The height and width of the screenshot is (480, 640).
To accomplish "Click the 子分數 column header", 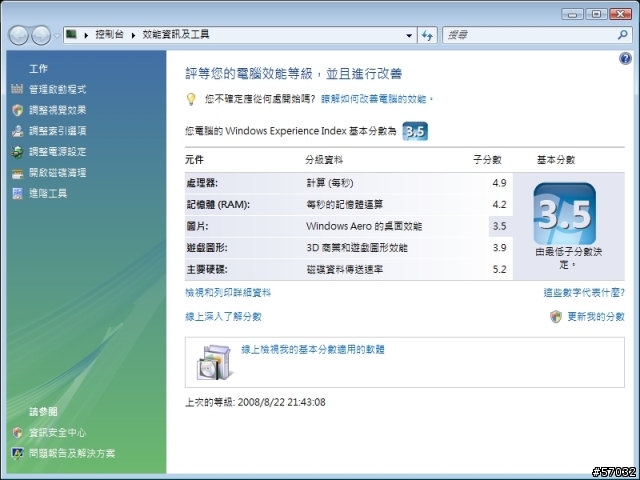I will [487, 160].
